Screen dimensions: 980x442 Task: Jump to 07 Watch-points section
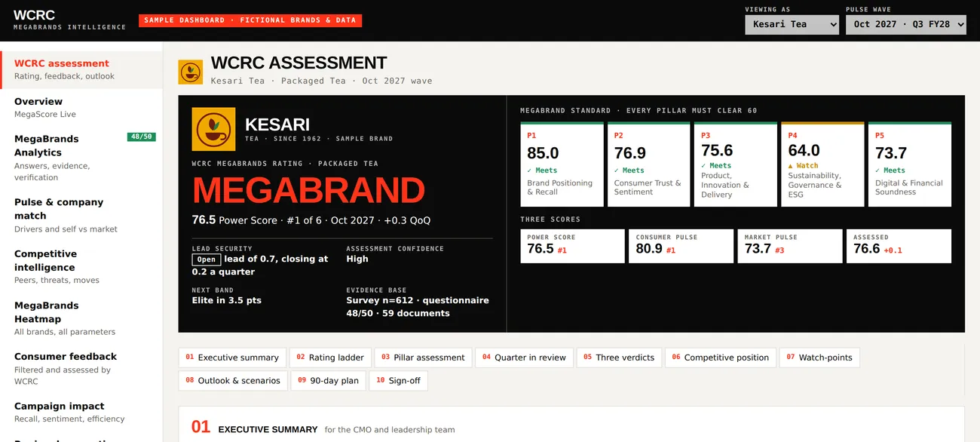(x=819, y=358)
